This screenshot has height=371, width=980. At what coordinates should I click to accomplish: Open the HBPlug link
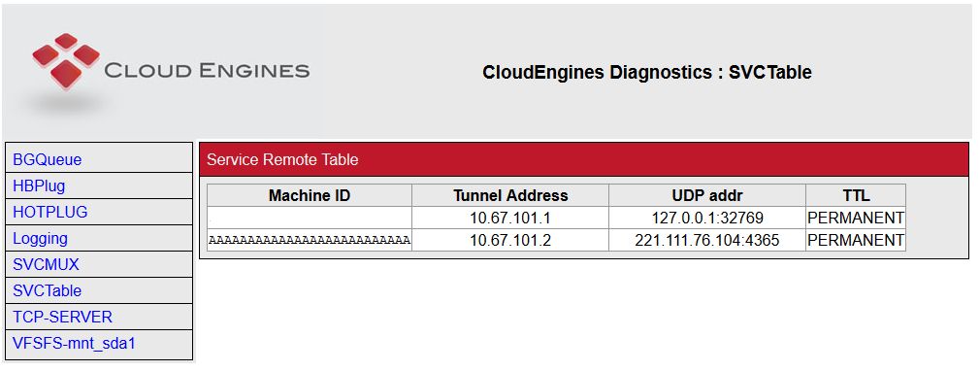(39, 185)
